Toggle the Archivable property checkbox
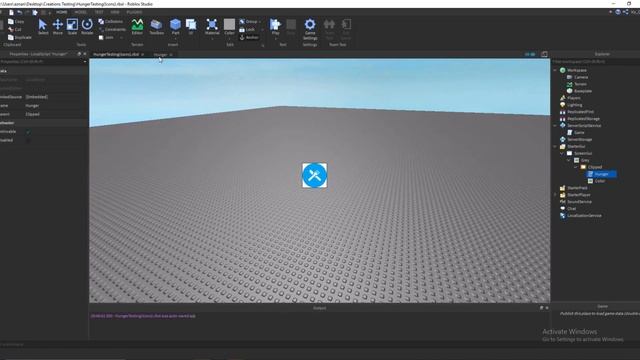 click(x=28, y=132)
